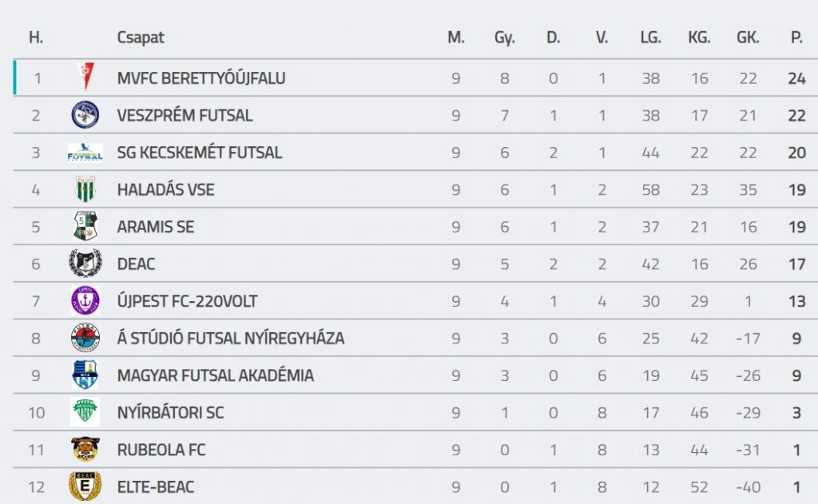Click the Veszprém Futsal club crest
Screen dimensions: 818x504
(85, 115)
